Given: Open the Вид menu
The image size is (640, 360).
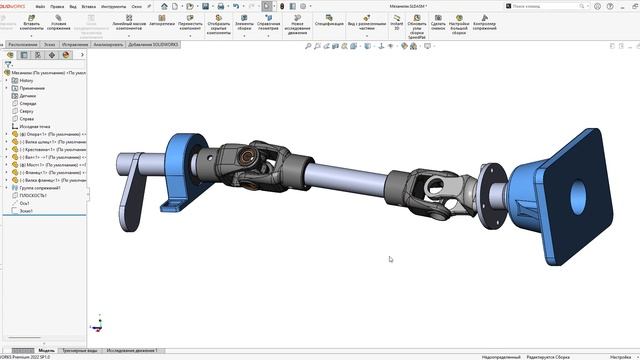Looking at the screenshot, I should tap(73, 7).
